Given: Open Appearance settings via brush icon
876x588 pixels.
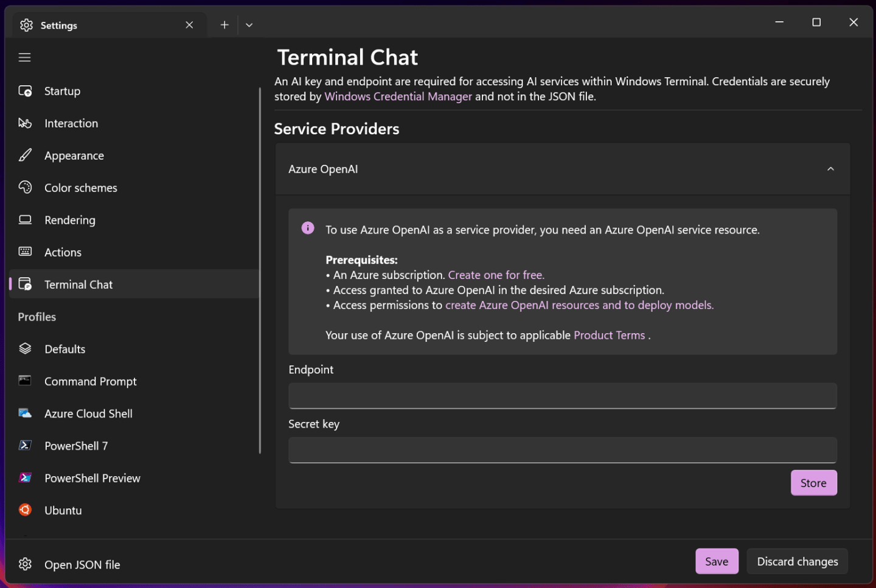Looking at the screenshot, I should coord(25,155).
